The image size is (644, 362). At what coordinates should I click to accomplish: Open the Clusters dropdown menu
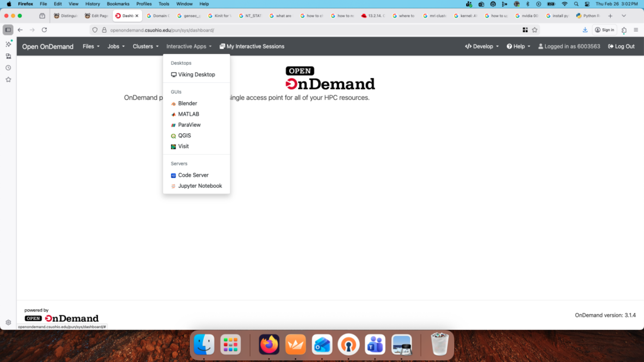(x=145, y=47)
